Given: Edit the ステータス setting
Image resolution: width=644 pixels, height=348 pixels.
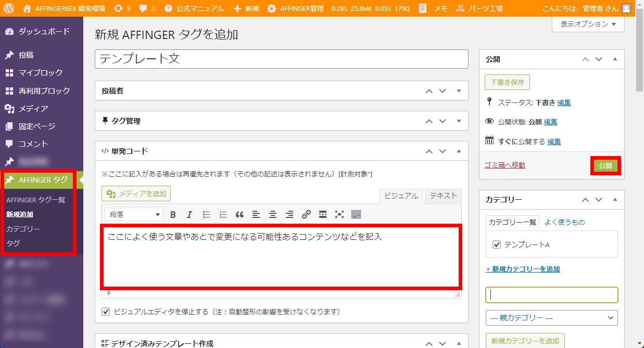Looking at the screenshot, I should (x=564, y=103).
